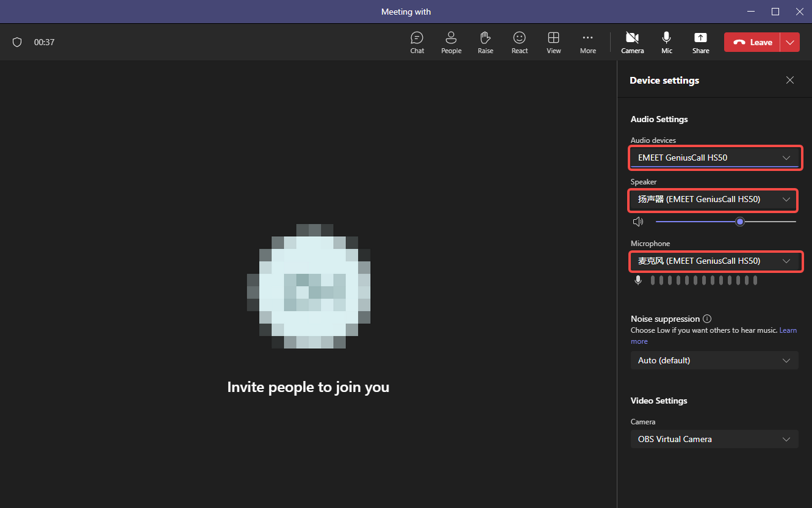Click the Audio Settings heading
This screenshot has width=812, height=508.
coord(659,119)
